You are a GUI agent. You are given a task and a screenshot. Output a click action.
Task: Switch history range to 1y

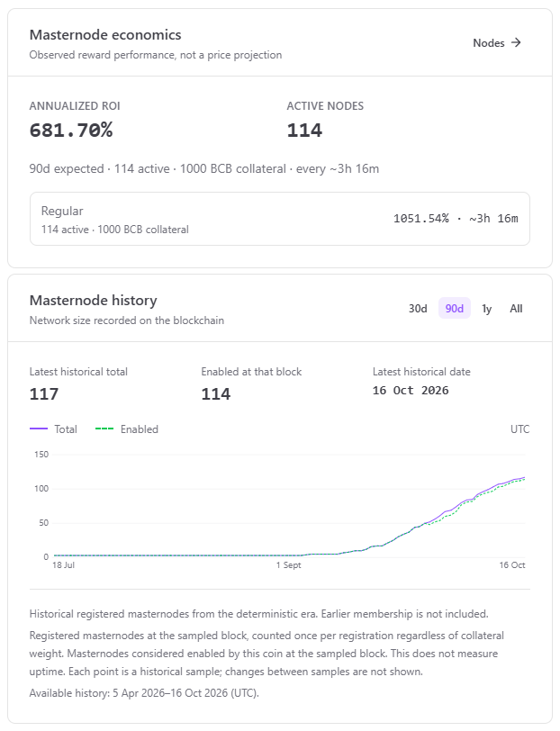(487, 309)
